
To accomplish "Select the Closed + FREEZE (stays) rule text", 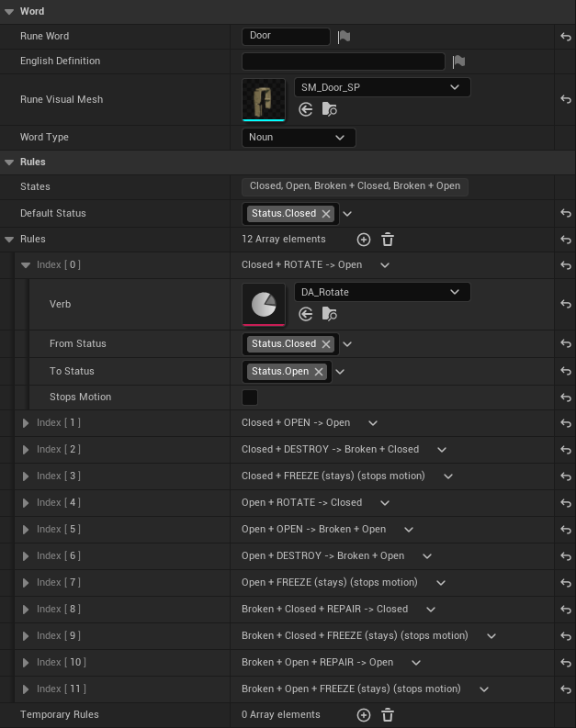I will [333, 476].
